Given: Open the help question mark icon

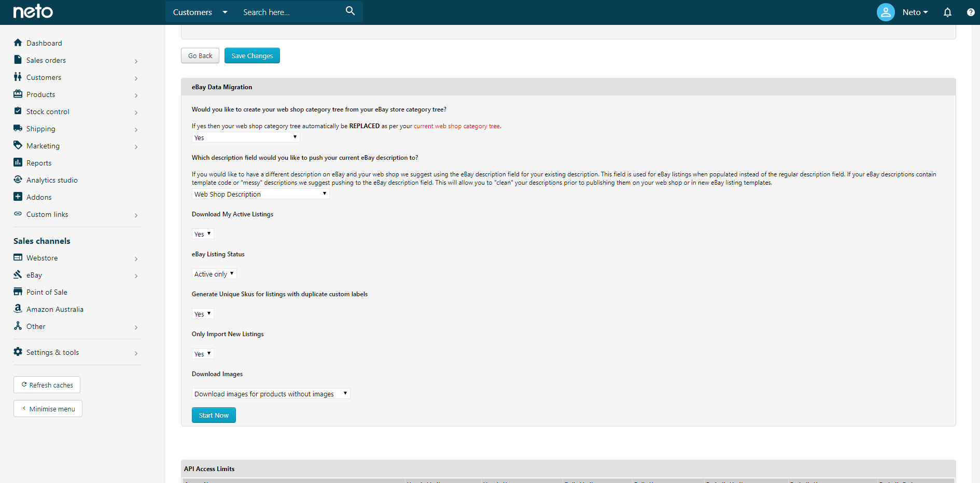Looking at the screenshot, I should [x=971, y=12].
